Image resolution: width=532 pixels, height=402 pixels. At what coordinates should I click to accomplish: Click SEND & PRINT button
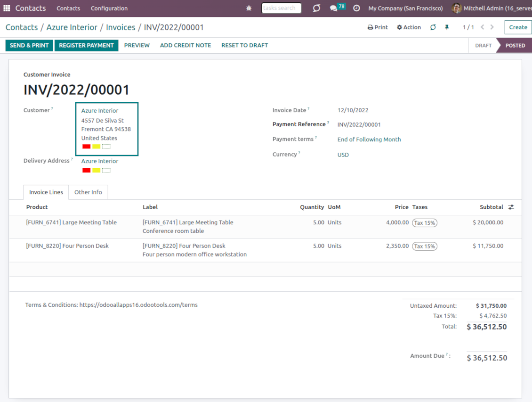29,46
